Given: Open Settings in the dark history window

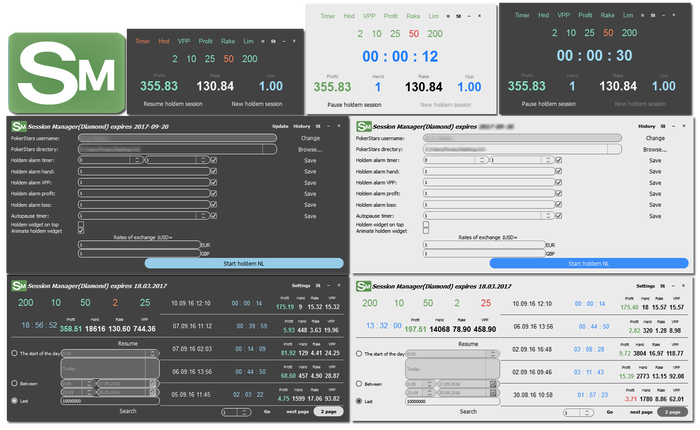Looking at the screenshot, I should click(x=301, y=285).
